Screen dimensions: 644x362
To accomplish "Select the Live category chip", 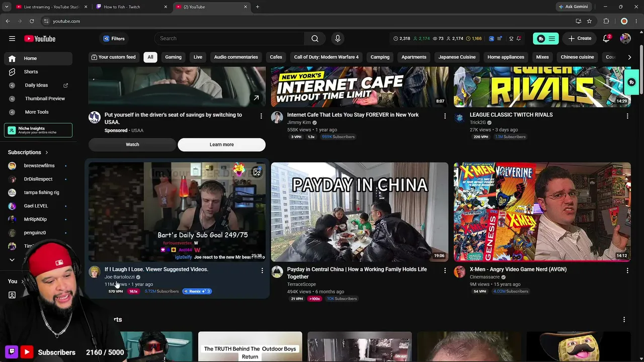I will pos(198,57).
